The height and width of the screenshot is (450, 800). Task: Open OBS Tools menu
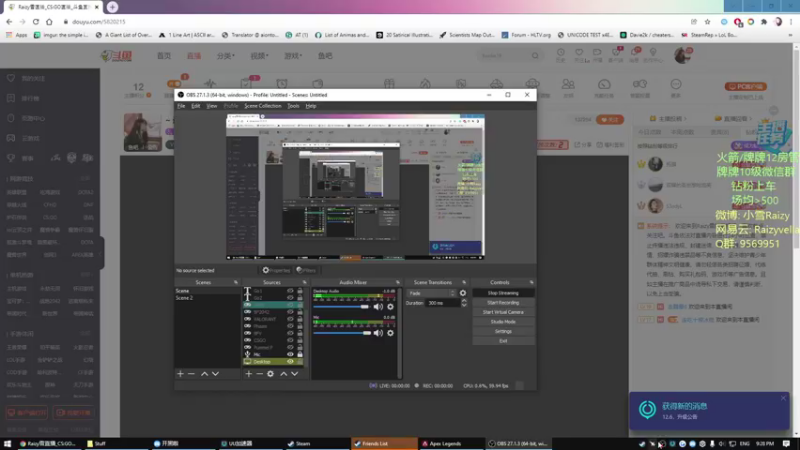click(x=293, y=106)
